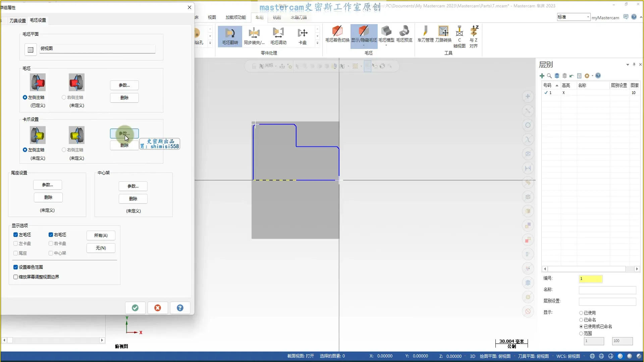Click 参数 button under 尾座设置
This screenshot has width=644, height=362.
(x=48, y=185)
